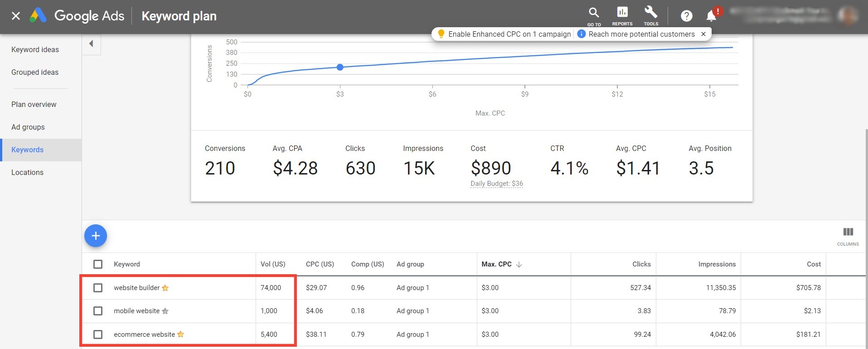Click the Daily Budget: $36 link
Screen dimensions: 868x349
click(497, 184)
